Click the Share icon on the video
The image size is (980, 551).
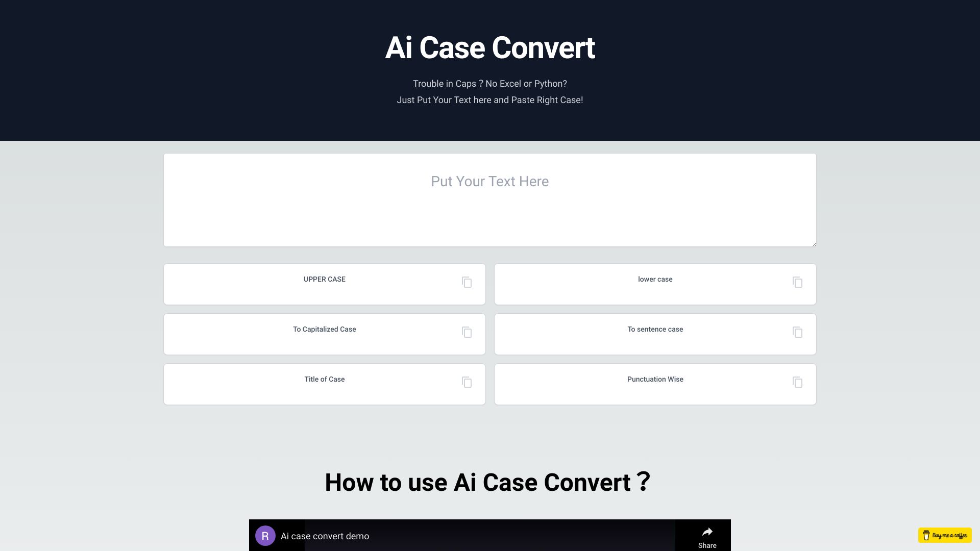coord(707,532)
